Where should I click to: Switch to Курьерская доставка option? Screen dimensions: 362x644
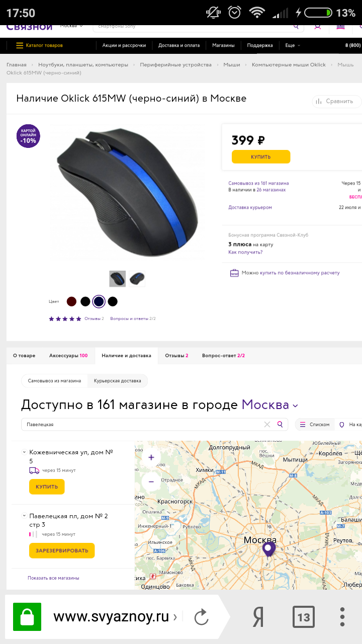tap(118, 381)
